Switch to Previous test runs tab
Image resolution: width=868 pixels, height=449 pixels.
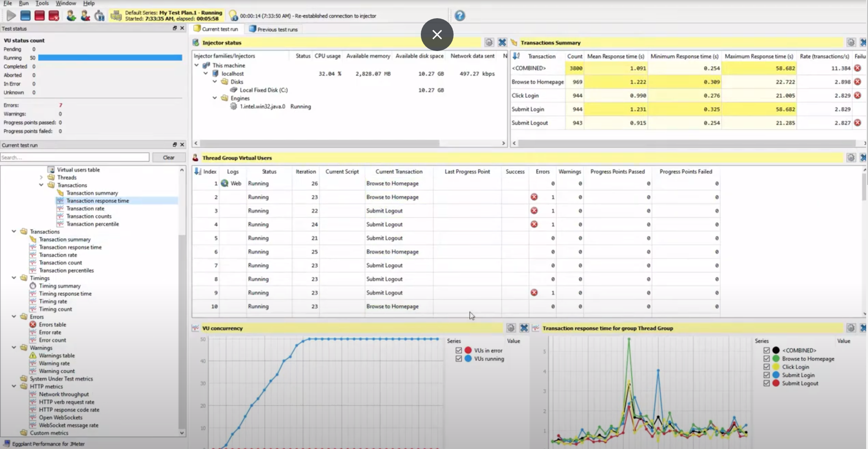pos(273,29)
